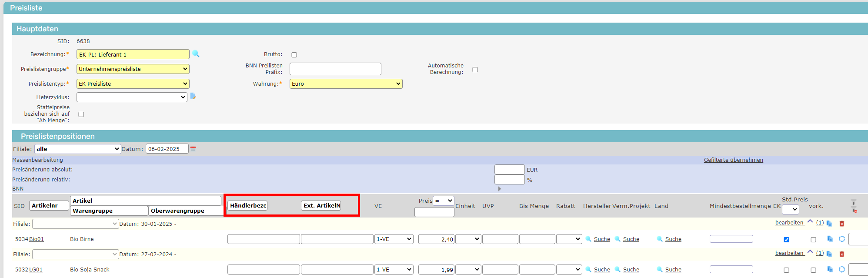The width and height of the screenshot is (868, 278).
Task: Open the calendar picker beside the Datum field
Action: click(193, 149)
